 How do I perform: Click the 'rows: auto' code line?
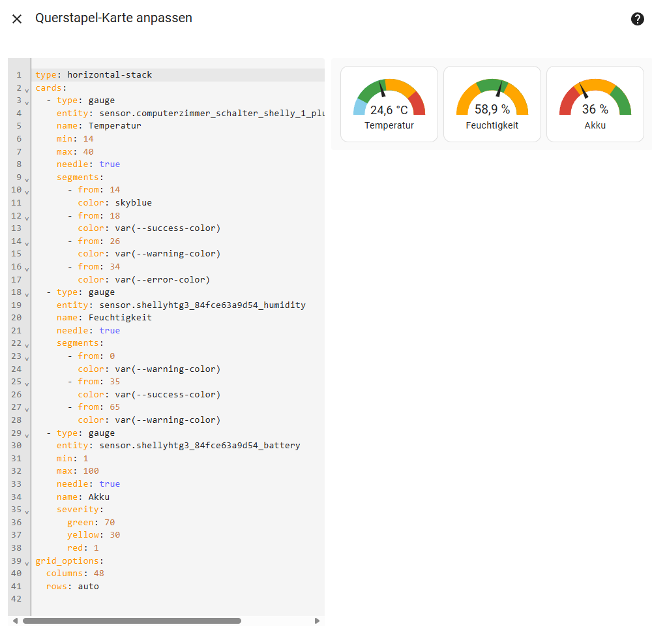click(72, 586)
